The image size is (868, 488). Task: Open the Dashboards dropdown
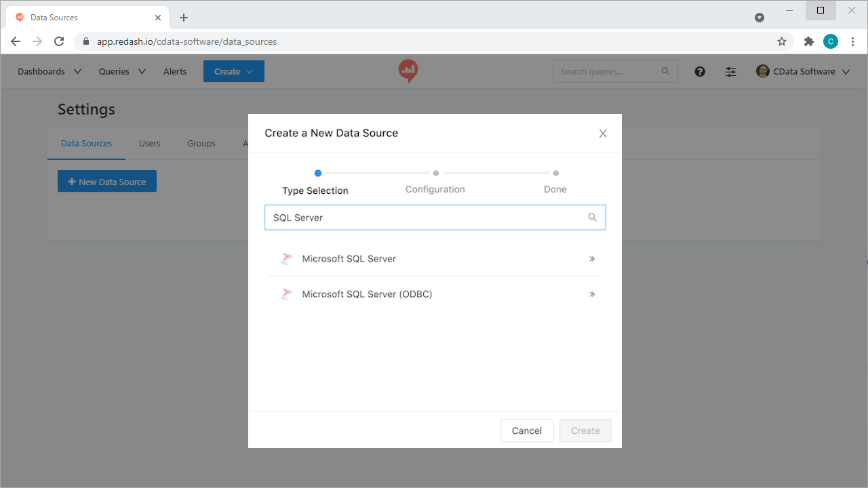tap(50, 71)
